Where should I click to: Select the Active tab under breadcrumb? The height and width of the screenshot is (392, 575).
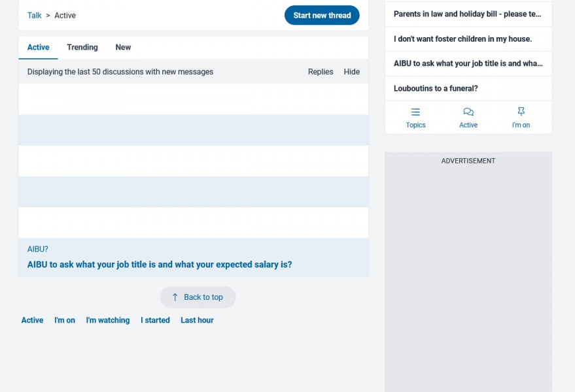[38, 48]
